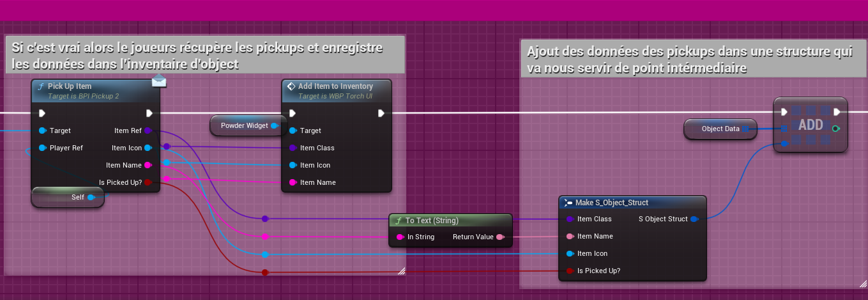Click the message envelope icon on Pick Up Item
Screen dimensions: 868x300
coord(159,80)
